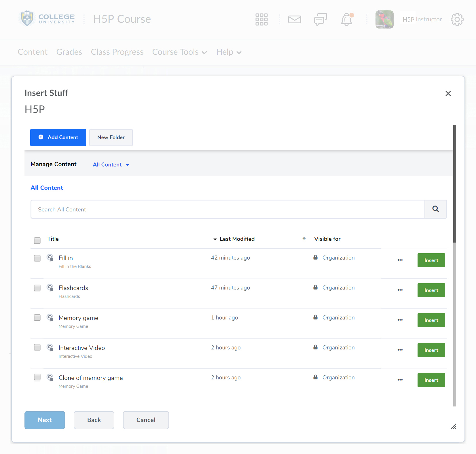Click the search magnifier icon button
This screenshot has width=476, height=454.
point(436,209)
